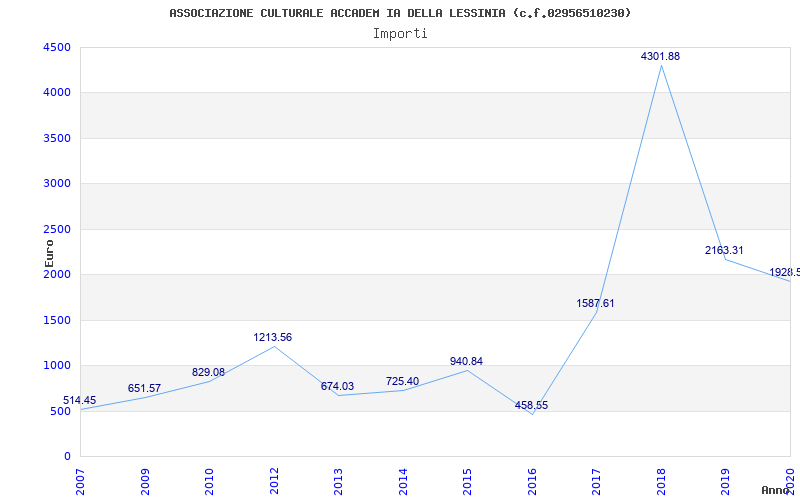Select the 1213.56 data label
800x500 pixels.
point(272,338)
